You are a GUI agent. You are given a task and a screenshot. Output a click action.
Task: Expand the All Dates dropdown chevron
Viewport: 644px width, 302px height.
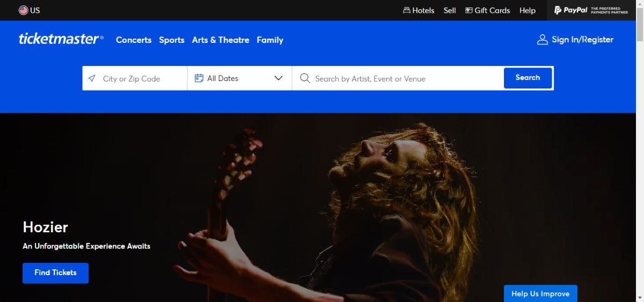pos(279,78)
